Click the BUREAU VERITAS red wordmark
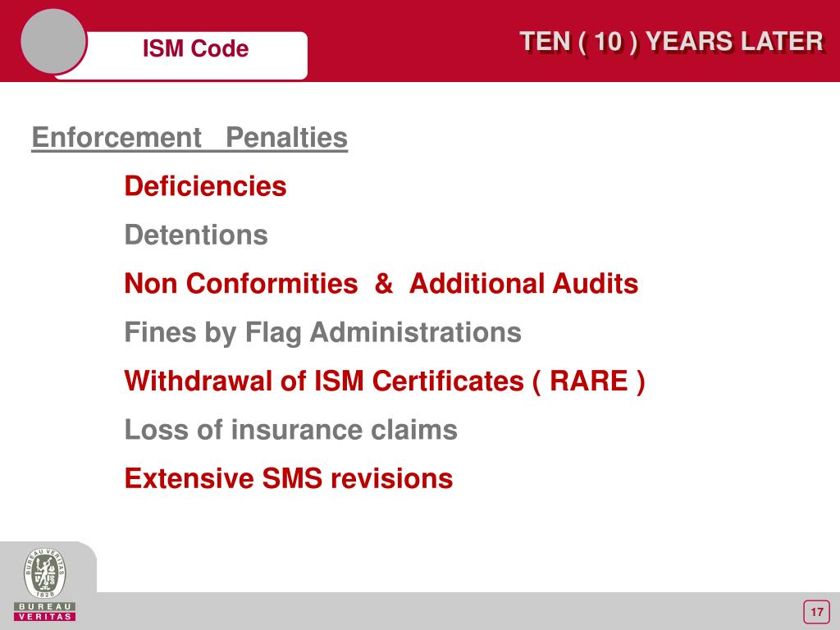 (x=45, y=611)
